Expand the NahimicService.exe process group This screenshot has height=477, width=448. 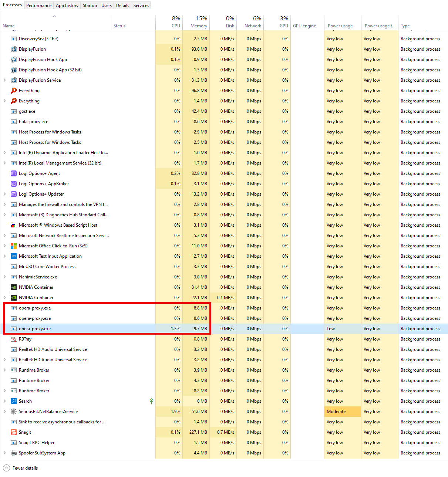pyautogui.click(x=4, y=277)
